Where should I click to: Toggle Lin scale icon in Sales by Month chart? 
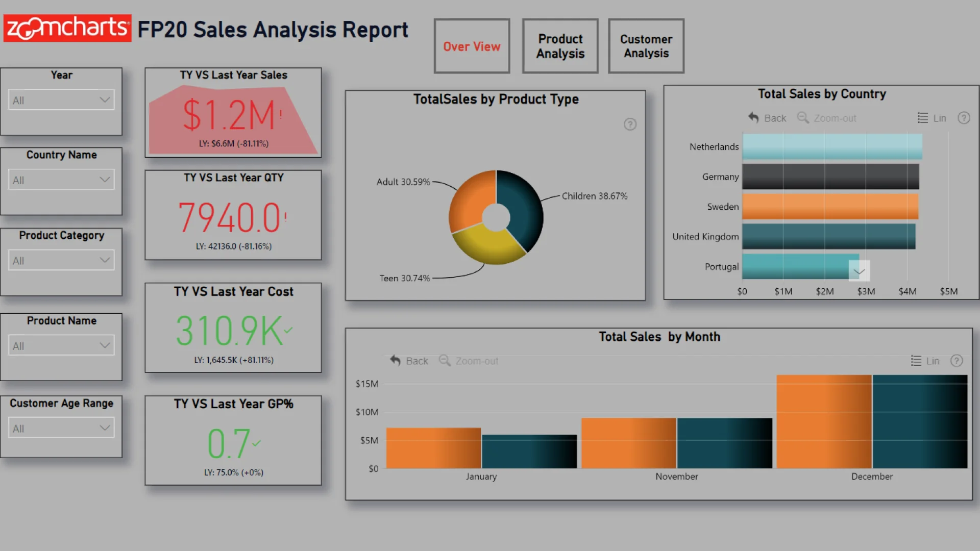[x=916, y=361]
